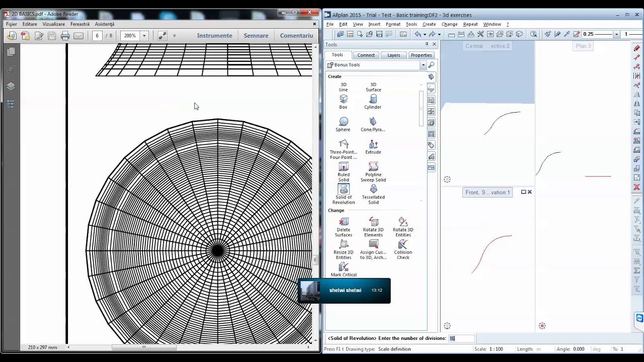The width and height of the screenshot is (644, 362).
Task: Select Solid of Revolution tool
Action: (x=344, y=195)
